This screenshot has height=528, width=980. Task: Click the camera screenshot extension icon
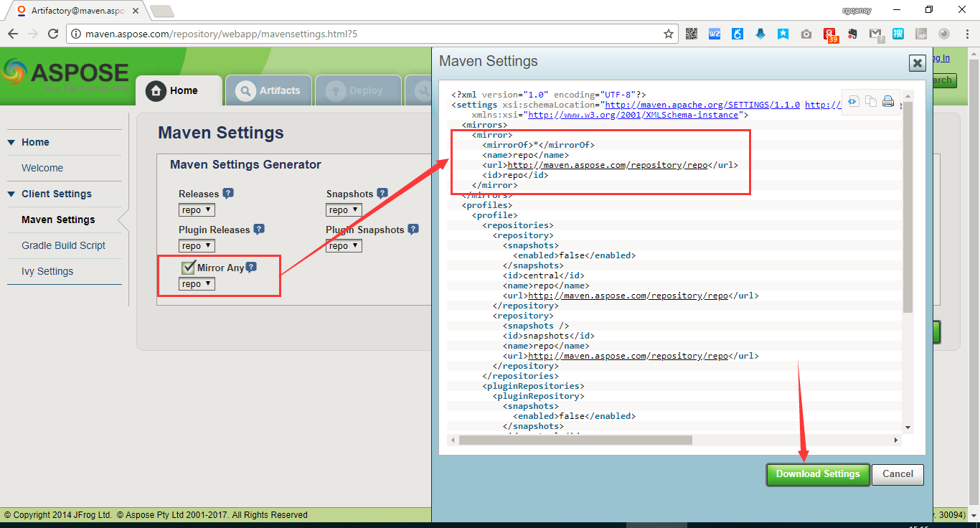coord(806,34)
